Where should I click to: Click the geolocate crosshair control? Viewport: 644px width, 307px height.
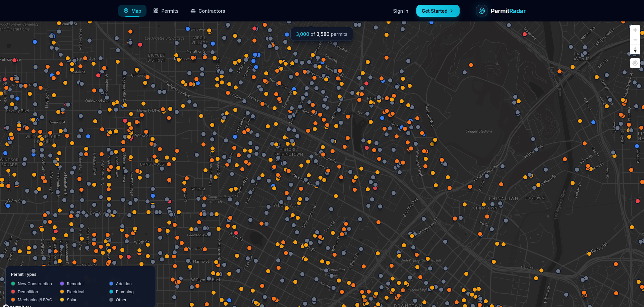coord(635,63)
